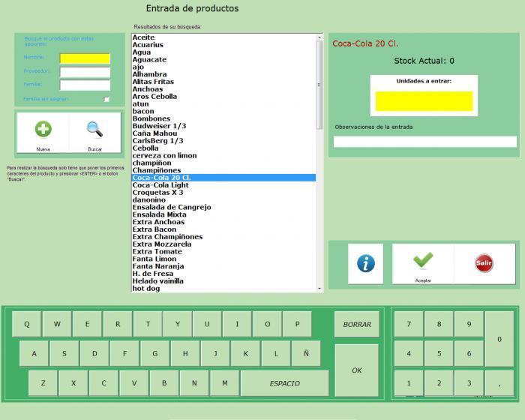Tap the Q key on on-screen keyboard
Image resolution: width=525 pixels, height=420 pixels.
(x=27, y=324)
